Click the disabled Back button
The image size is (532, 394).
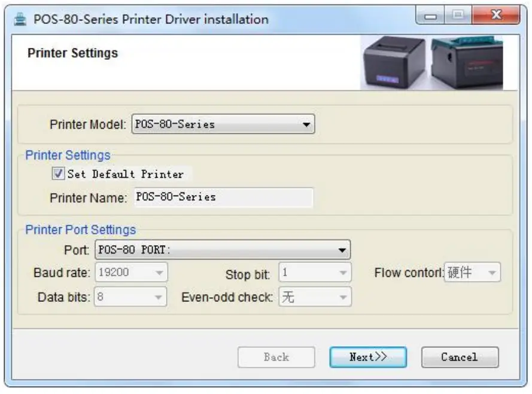click(x=276, y=357)
